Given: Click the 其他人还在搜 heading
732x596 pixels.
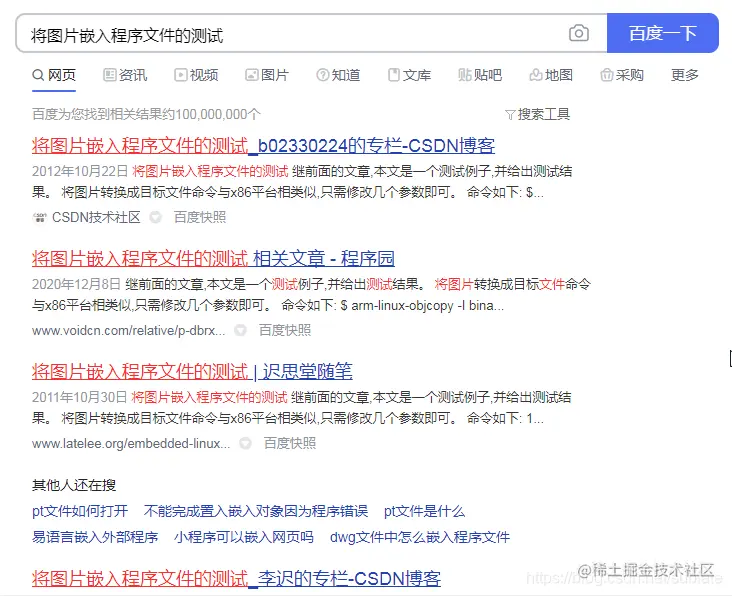Looking at the screenshot, I should (x=74, y=485).
